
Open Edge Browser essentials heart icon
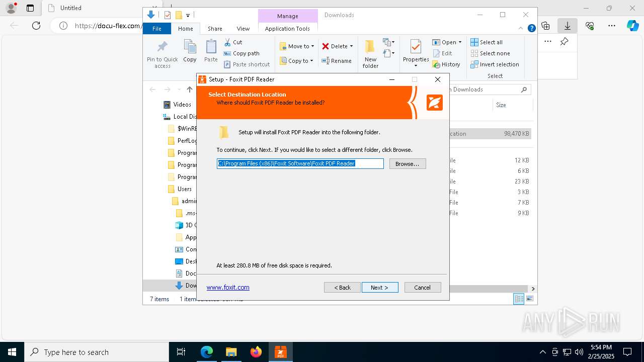[x=590, y=26]
